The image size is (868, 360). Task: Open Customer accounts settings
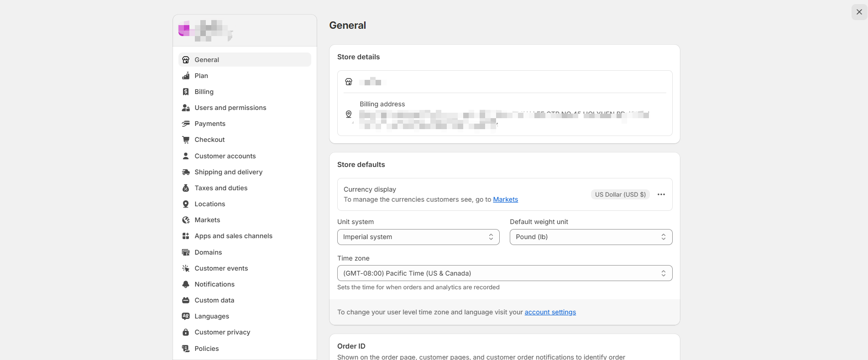coord(245,156)
